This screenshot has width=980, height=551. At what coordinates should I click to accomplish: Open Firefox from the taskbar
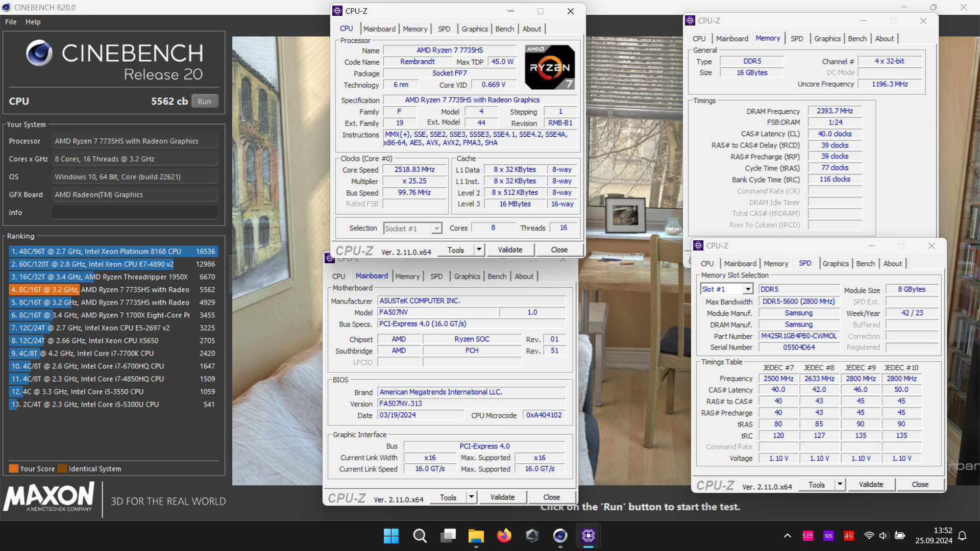[504, 536]
